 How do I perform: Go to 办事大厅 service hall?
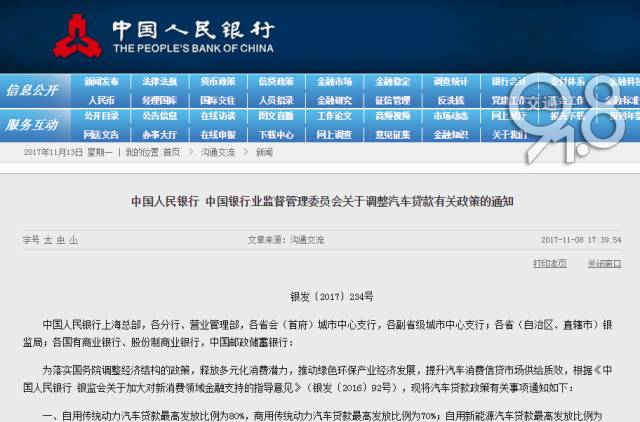tap(160, 134)
